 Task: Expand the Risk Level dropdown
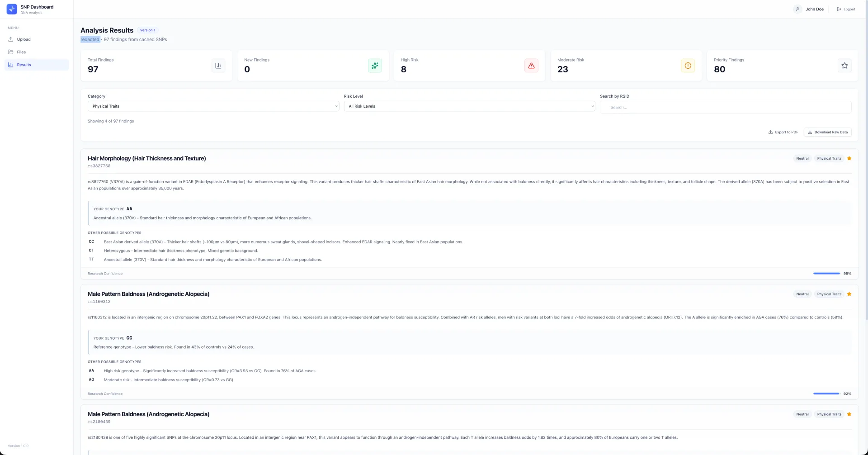(x=469, y=106)
